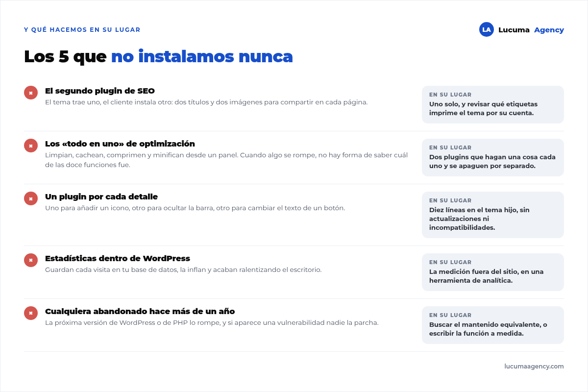The height and width of the screenshot is (392, 588).
Task: Click the description starting 'Limpian, cachean, comprimen'
Action: pos(226,160)
